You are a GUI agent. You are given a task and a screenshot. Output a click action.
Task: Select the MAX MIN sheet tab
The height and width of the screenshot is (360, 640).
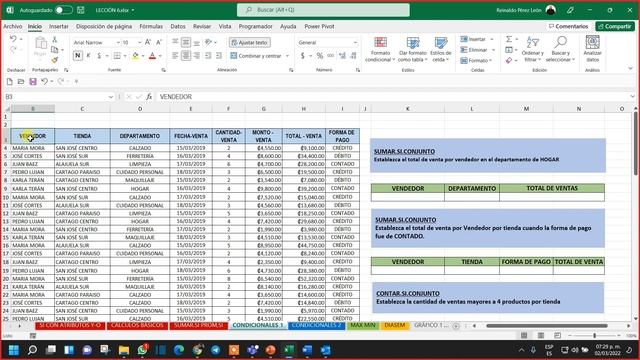coord(363,325)
